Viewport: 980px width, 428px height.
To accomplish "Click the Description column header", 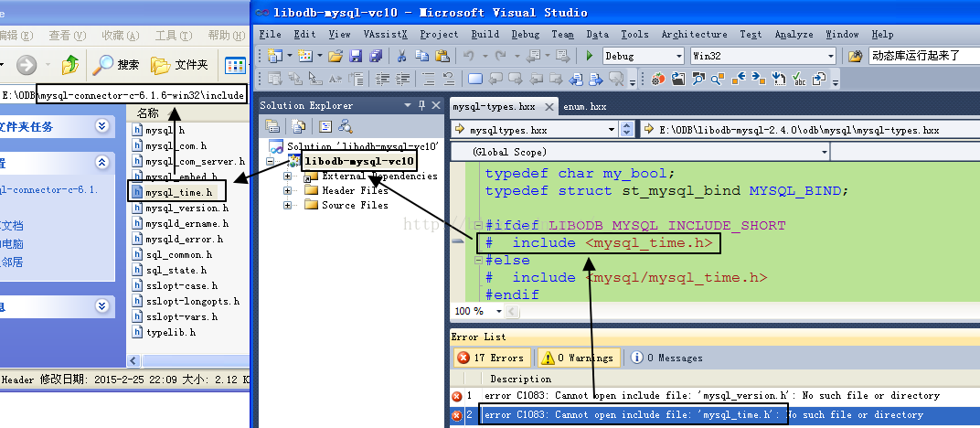I will tap(521, 379).
